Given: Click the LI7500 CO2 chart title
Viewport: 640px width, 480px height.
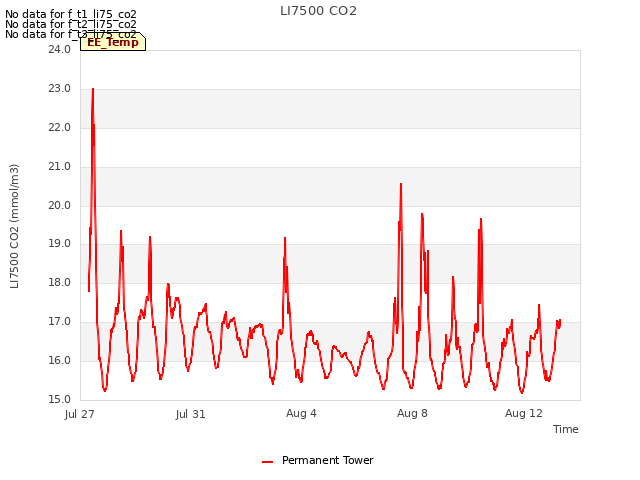Looking at the screenshot, I should tap(318, 11).
